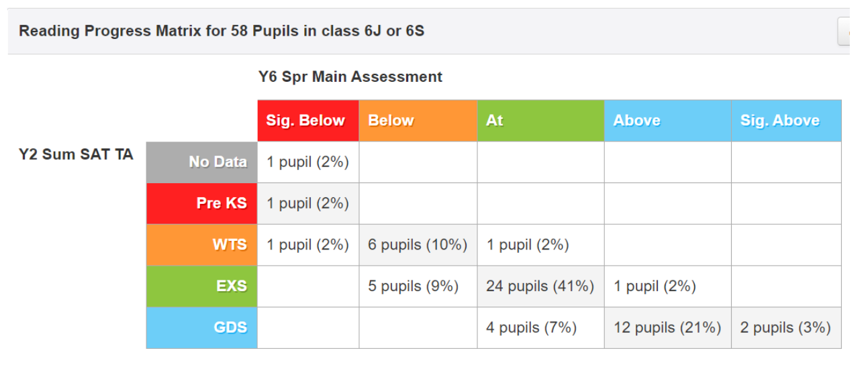
Task: Click the Sig. Above column header
Action: 786,121
